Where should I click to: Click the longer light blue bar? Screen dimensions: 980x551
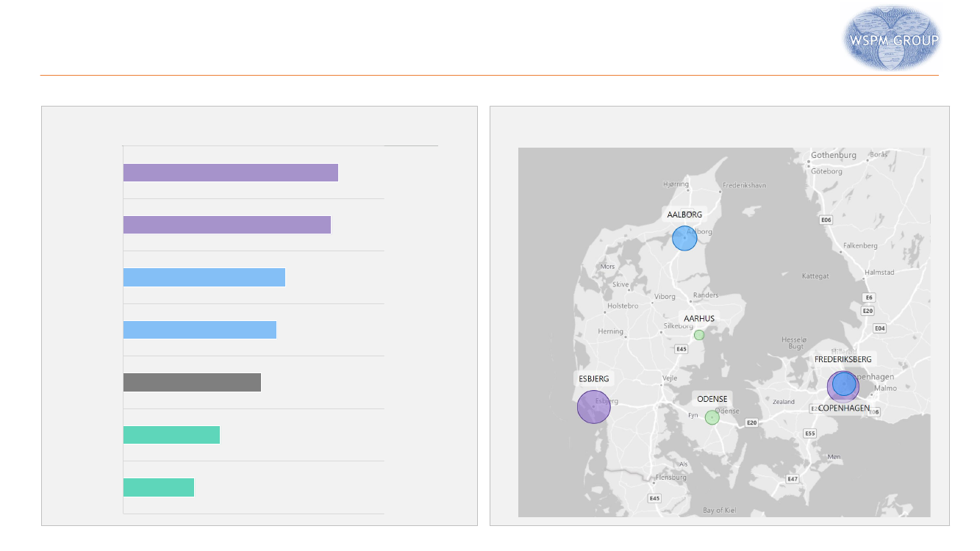pos(204,278)
